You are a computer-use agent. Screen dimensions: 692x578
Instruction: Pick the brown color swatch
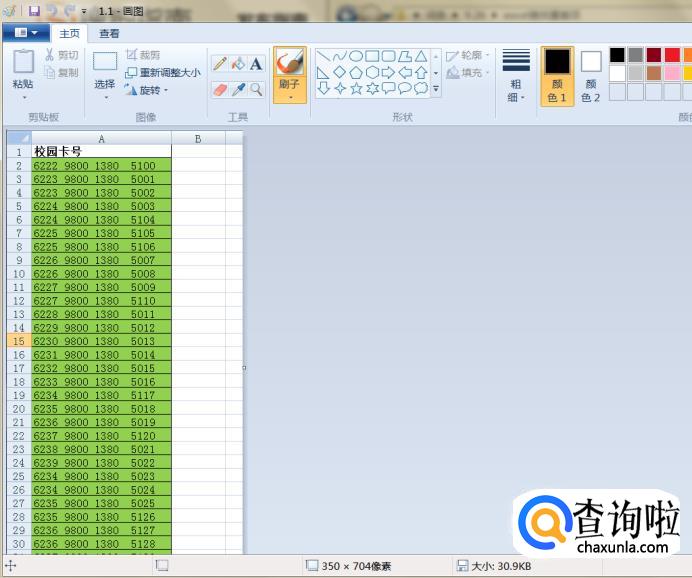point(654,73)
